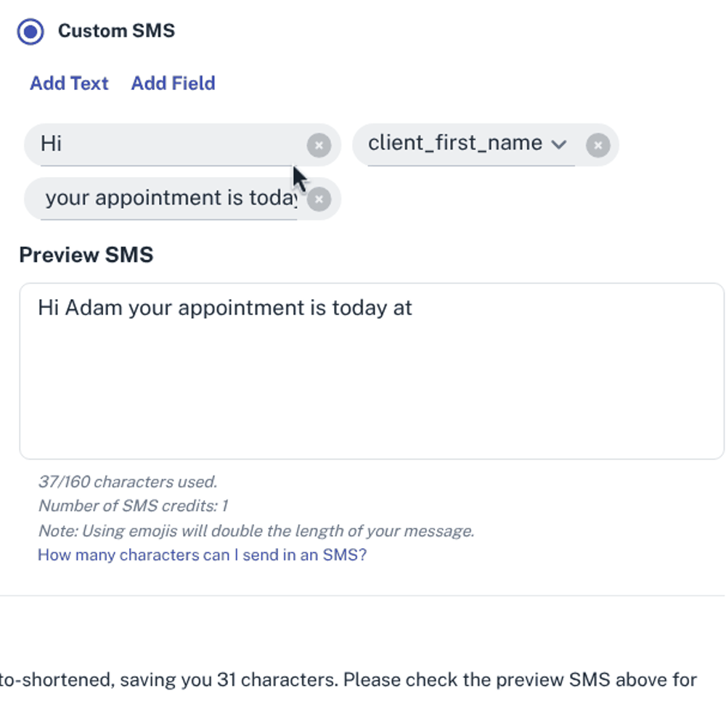Open "How many characters can I send" link
The height and width of the screenshot is (728, 726).
(202, 555)
